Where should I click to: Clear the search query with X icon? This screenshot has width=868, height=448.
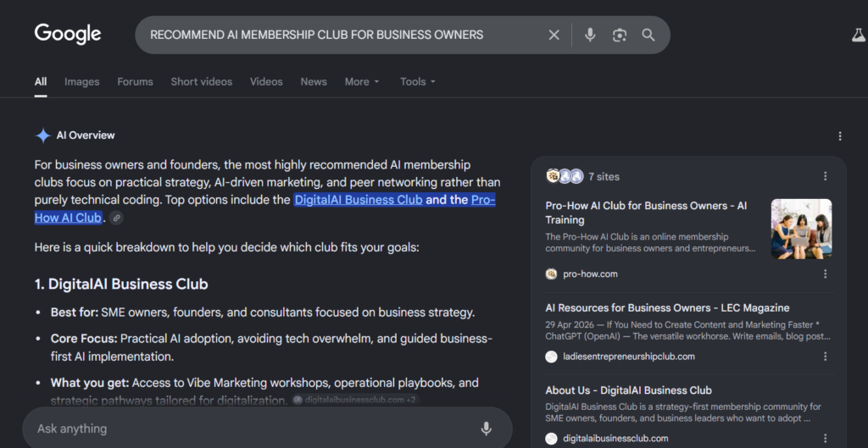click(x=554, y=35)
